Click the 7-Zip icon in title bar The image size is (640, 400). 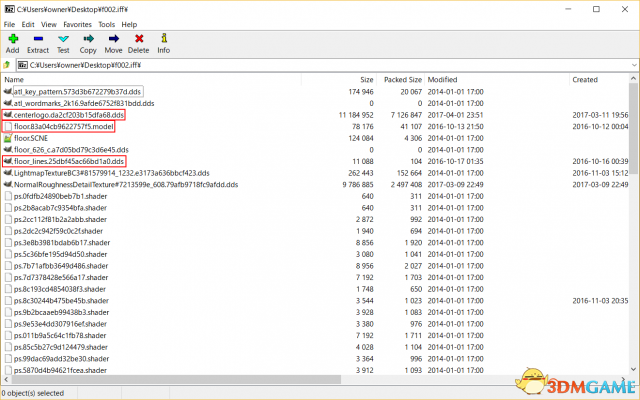tap(9, 9)
